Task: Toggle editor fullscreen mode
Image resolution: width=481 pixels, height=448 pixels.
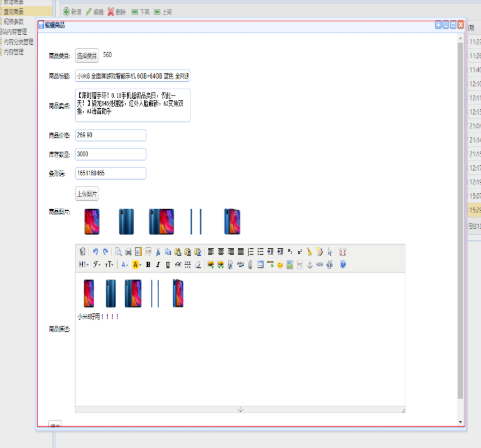Action: pyautogui.click(x=343, y=252)
